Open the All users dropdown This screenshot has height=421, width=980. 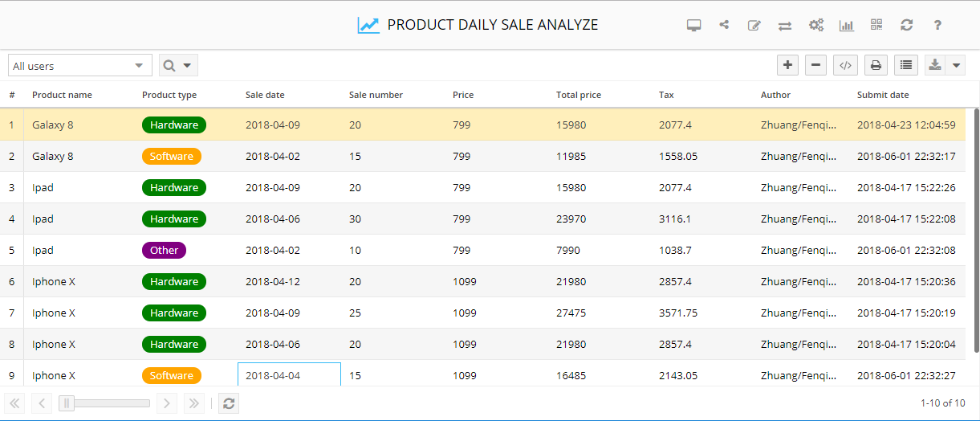80,66
